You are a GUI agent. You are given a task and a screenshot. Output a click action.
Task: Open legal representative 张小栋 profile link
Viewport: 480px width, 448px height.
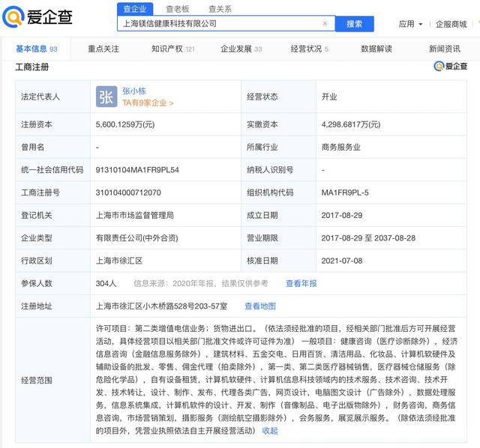pos(134,91)
